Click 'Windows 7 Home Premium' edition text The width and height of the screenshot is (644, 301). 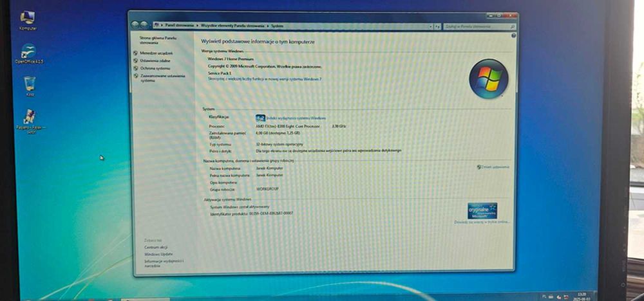pos(231,59)
